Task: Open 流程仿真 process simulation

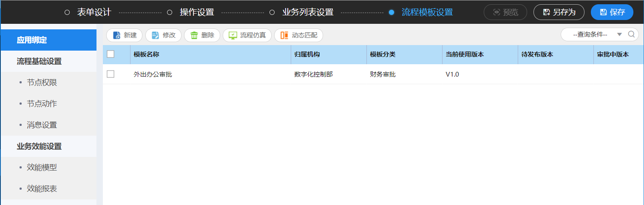Action: coord(247,35)
